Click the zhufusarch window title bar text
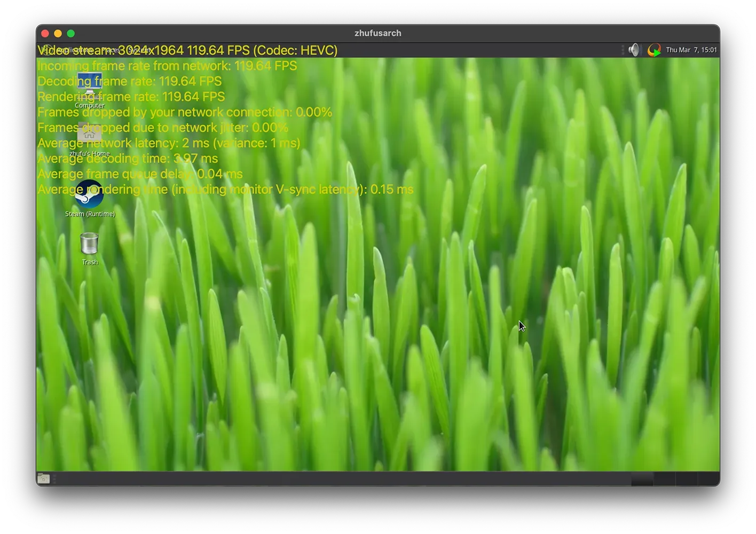The height and width of the screenshot is (534, 756). click(x=377, y=33)
